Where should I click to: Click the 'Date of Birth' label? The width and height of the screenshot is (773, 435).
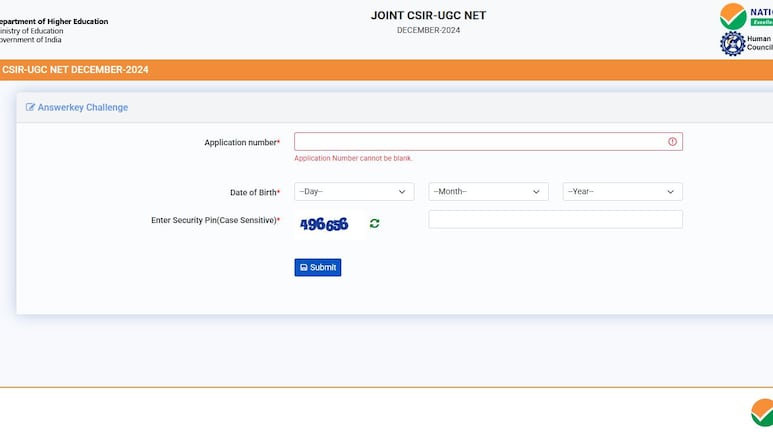point(253,192)
